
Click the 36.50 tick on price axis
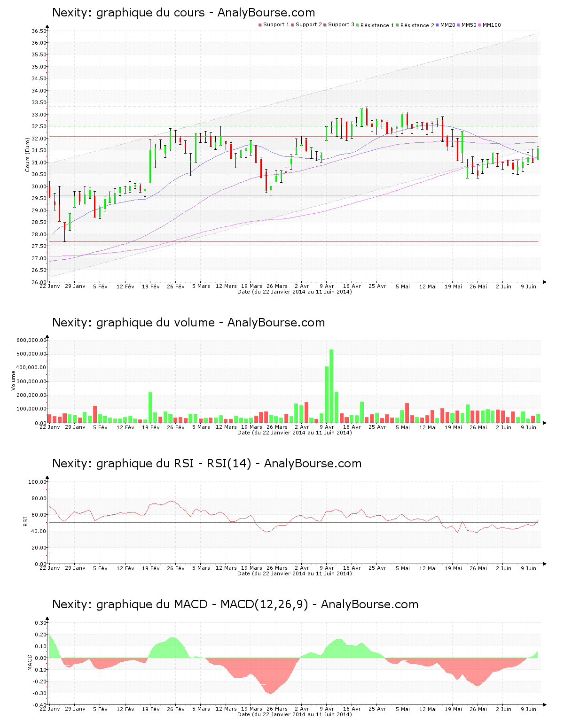click(39, 31)
